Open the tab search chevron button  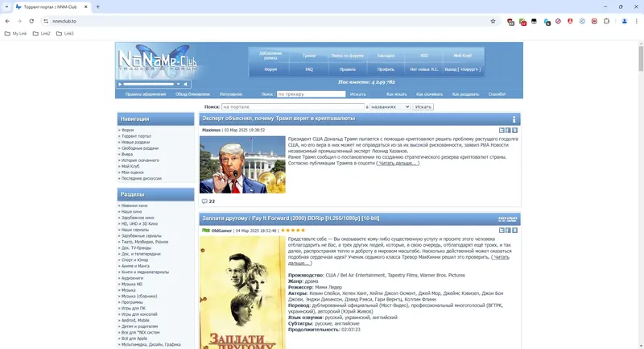6,6
